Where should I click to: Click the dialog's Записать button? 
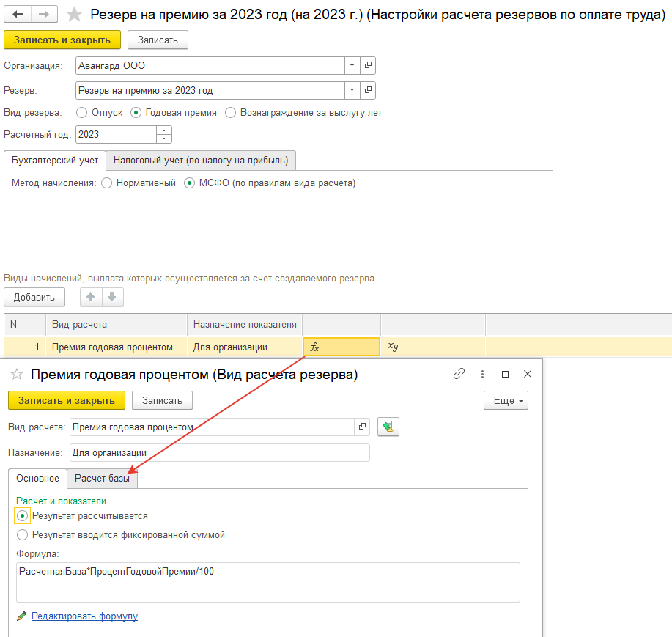click(162, 400)
